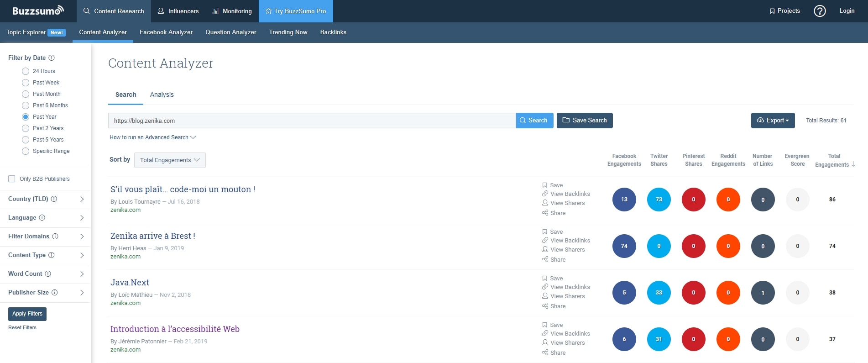The width and height of the screenshot is (868, 363).
Task: Open the Login link
Action: coord(847,11)
